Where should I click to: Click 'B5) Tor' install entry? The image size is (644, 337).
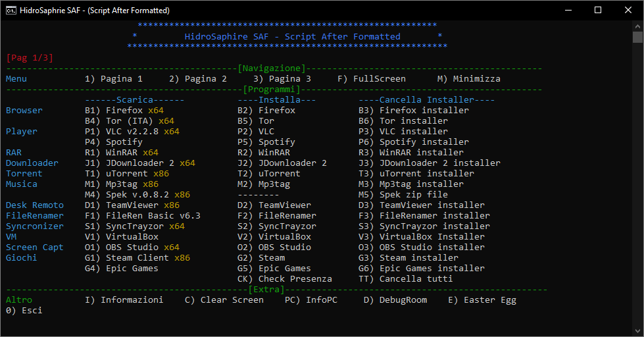pyautogui.click(x=256, y=121)
